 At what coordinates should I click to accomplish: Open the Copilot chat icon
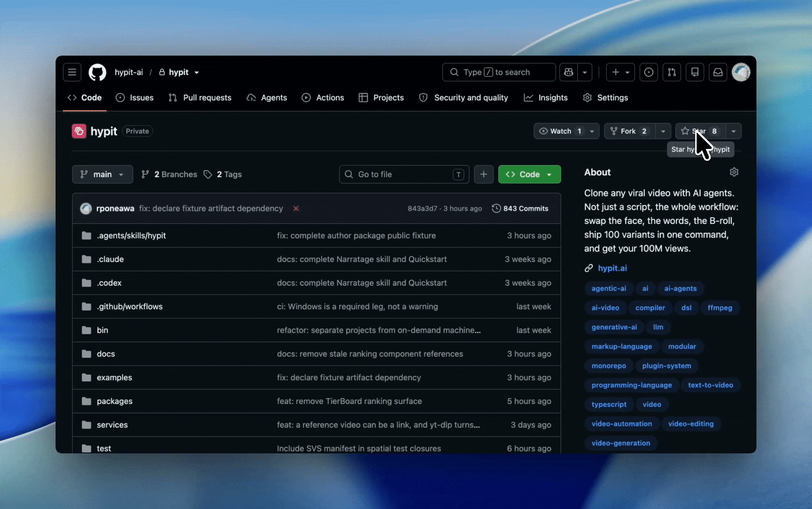[568, 72]
